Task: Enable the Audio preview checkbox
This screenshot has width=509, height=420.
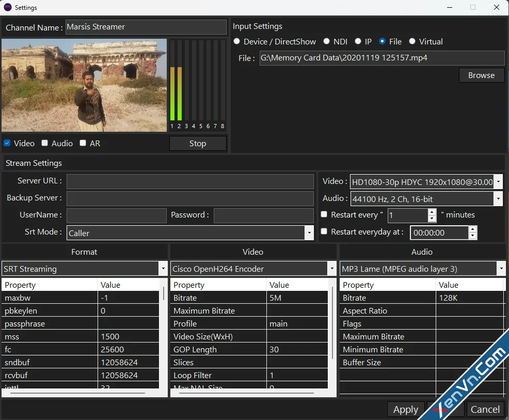Action: pos(45,143)
